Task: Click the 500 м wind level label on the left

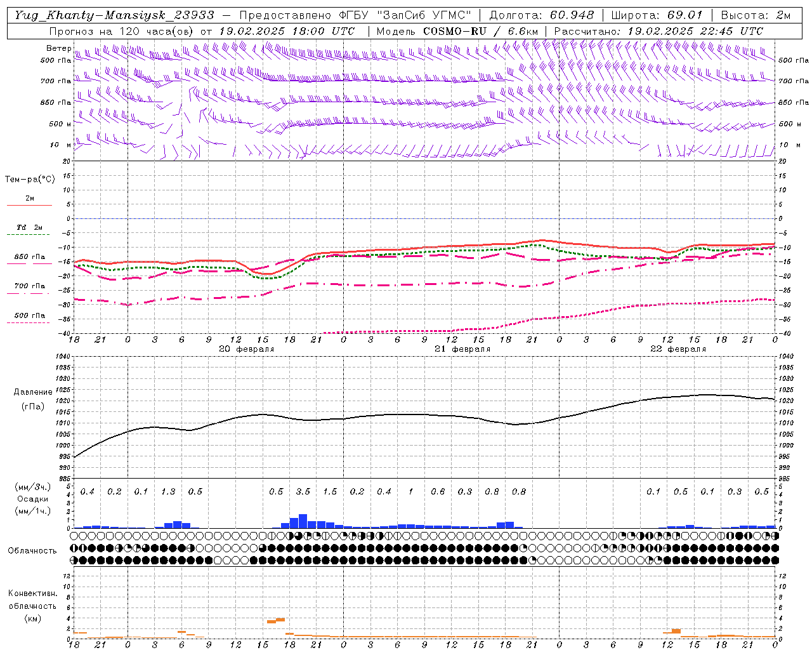Action: [x=61, y=124]
